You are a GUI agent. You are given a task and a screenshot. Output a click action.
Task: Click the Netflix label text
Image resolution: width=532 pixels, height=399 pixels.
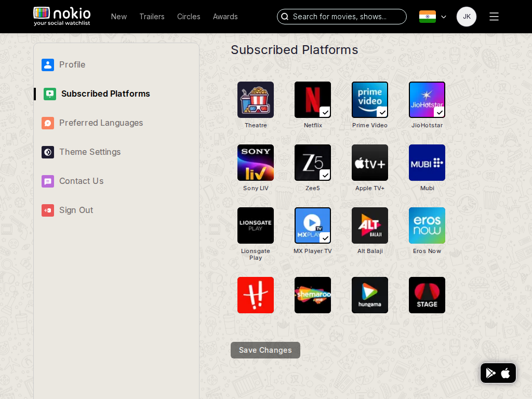tap(313, 125)
